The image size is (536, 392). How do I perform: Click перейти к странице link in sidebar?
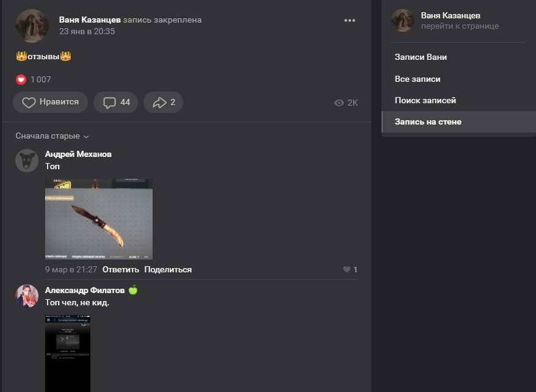(460, 26)
